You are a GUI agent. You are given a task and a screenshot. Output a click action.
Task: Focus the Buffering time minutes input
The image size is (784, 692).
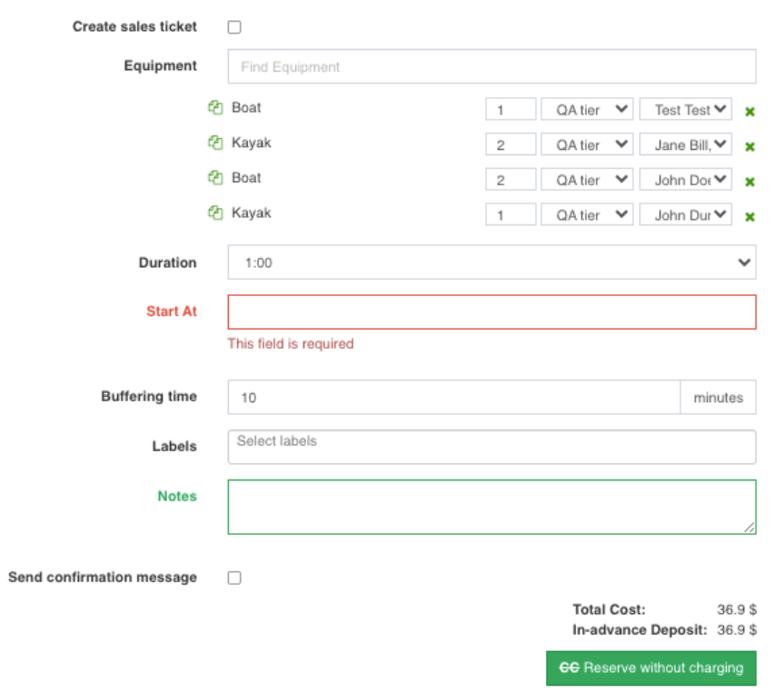point(453,397)
